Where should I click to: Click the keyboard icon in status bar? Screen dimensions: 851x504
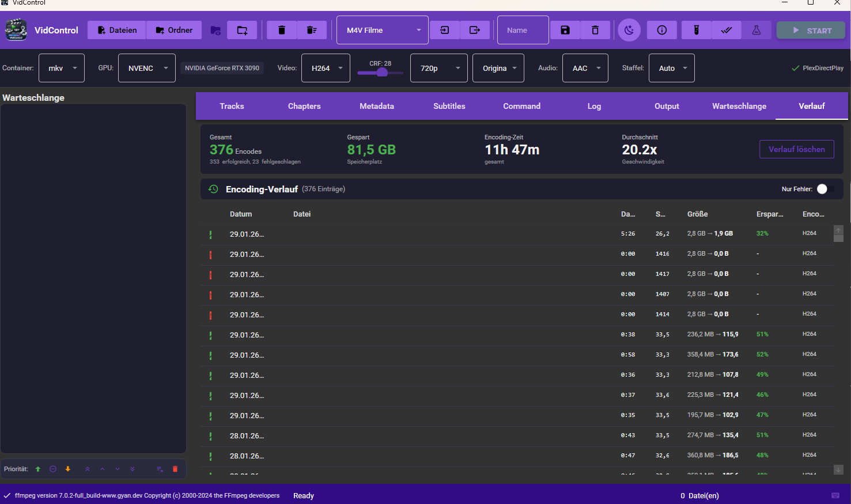835,495
